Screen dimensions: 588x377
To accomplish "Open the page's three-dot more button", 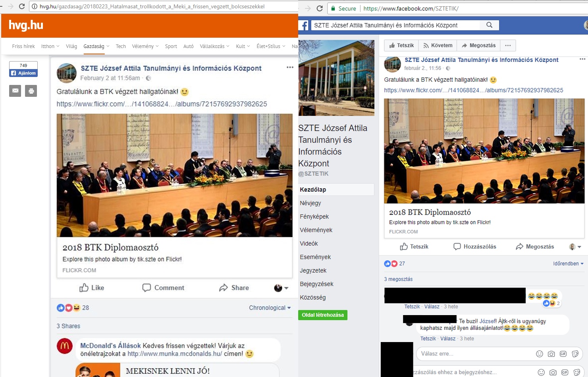I will 508,46.
